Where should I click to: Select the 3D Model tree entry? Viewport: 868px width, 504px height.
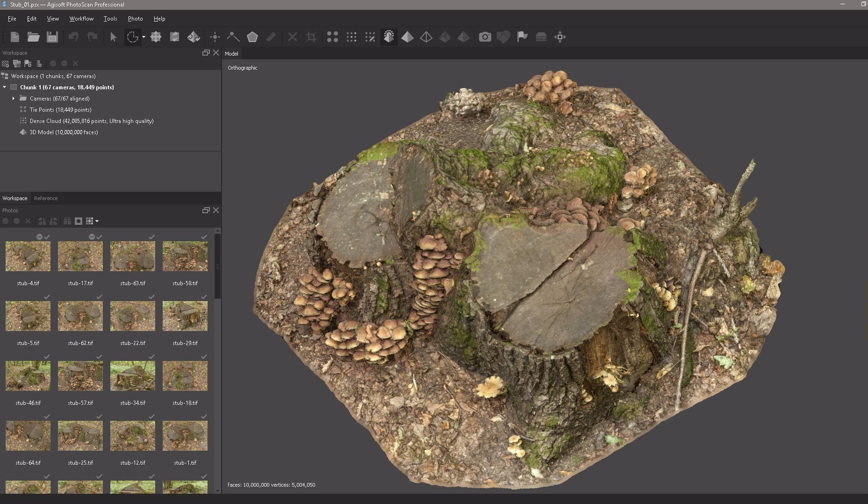pyautogui.click(x=64, y=132)
